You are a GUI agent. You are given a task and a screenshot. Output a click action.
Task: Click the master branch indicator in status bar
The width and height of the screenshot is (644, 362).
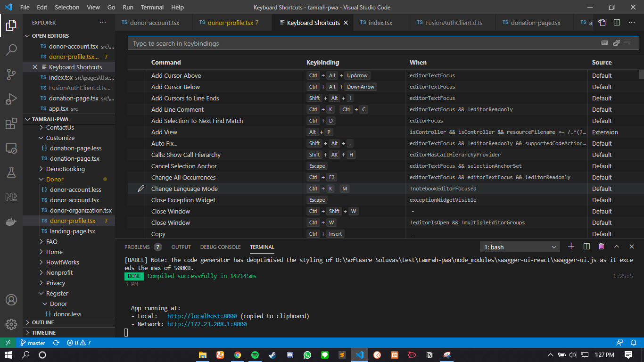coord(33,343)
